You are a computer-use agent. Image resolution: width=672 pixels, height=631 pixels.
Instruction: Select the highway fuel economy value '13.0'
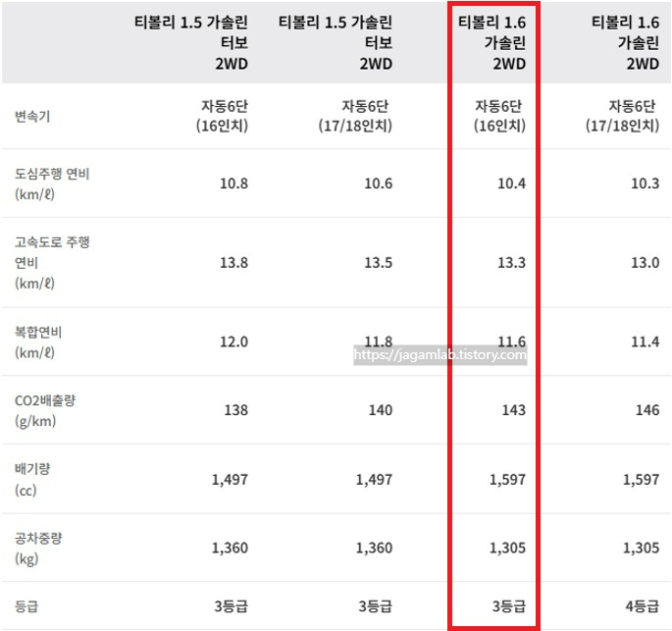pyautogui.click(x=646, y=262)
